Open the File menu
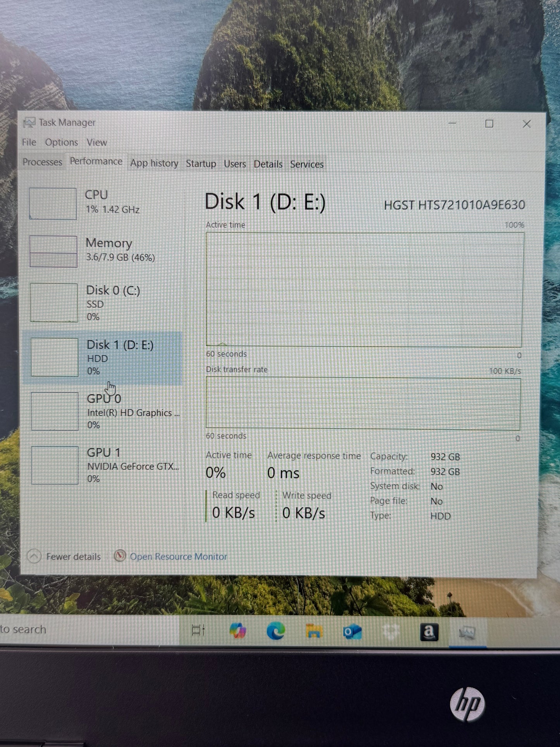Viewport: 560px width, 747px height. pos(29,142)
